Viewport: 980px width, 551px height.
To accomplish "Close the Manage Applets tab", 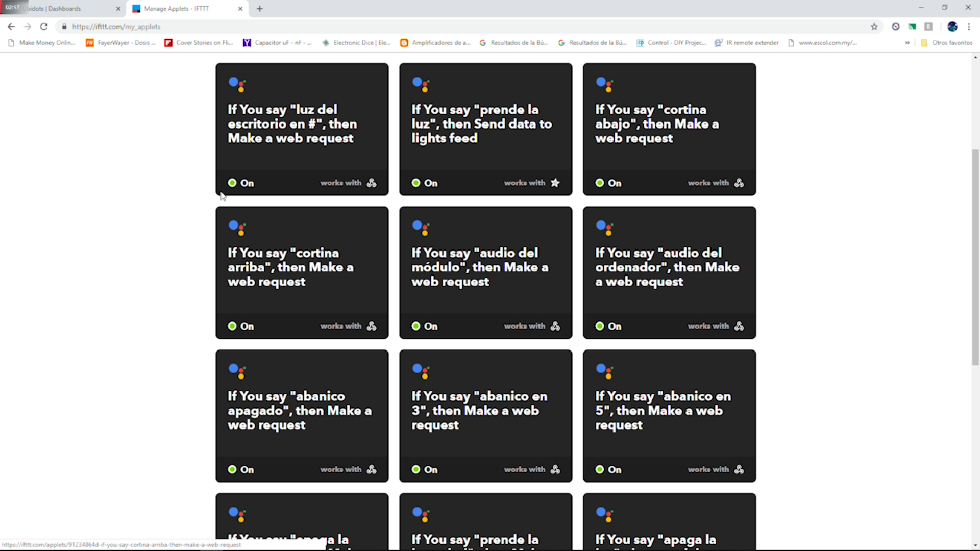I will point(240,9).
